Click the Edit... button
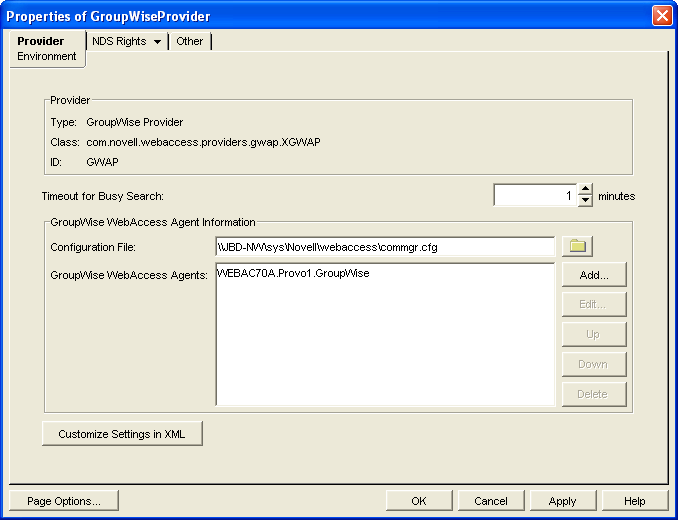678x520 pixels. coord(593,304)
